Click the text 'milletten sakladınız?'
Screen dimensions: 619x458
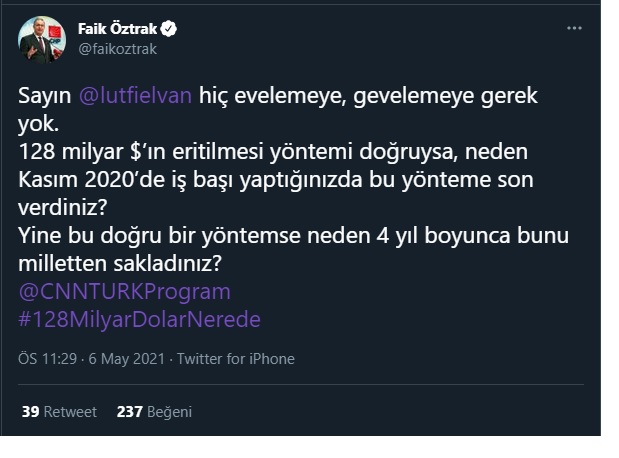(x=119, y=263)
